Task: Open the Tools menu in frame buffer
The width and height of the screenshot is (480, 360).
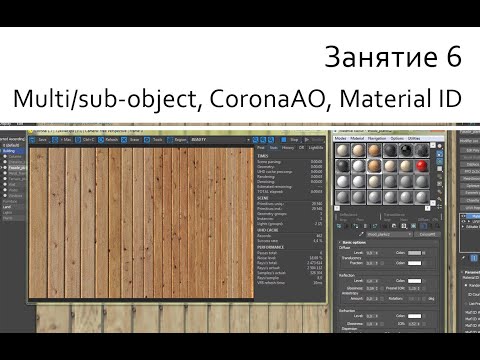Action: [x=154, y=140]
